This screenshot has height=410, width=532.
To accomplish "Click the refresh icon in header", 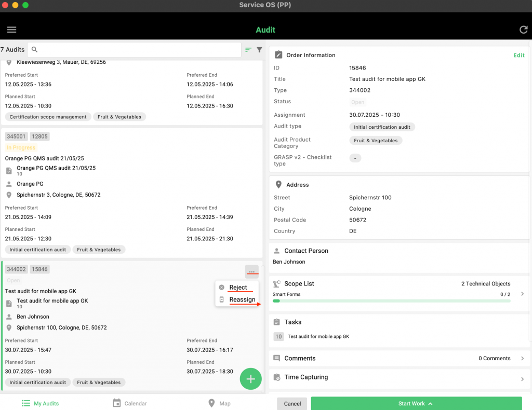I will (523, 30).
